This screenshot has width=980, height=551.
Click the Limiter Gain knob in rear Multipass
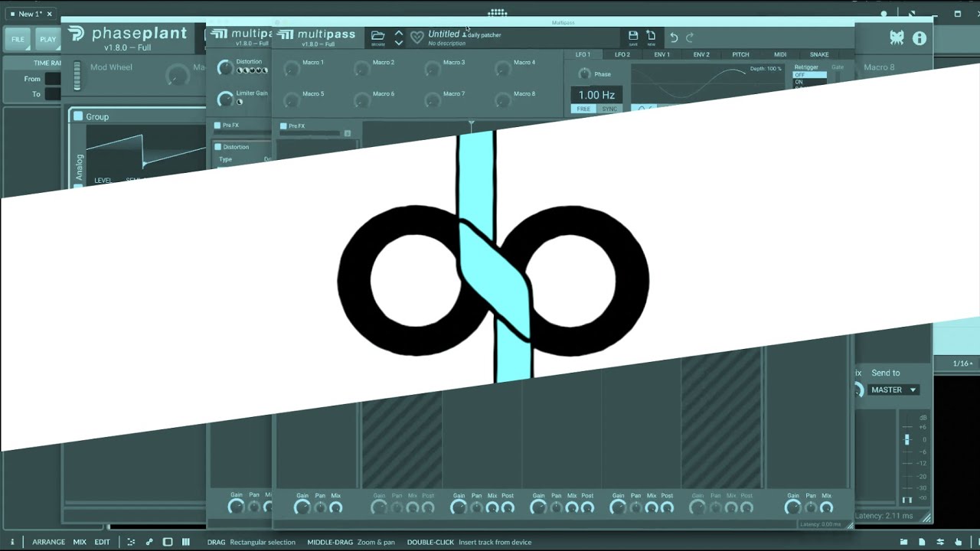[224, 99]
